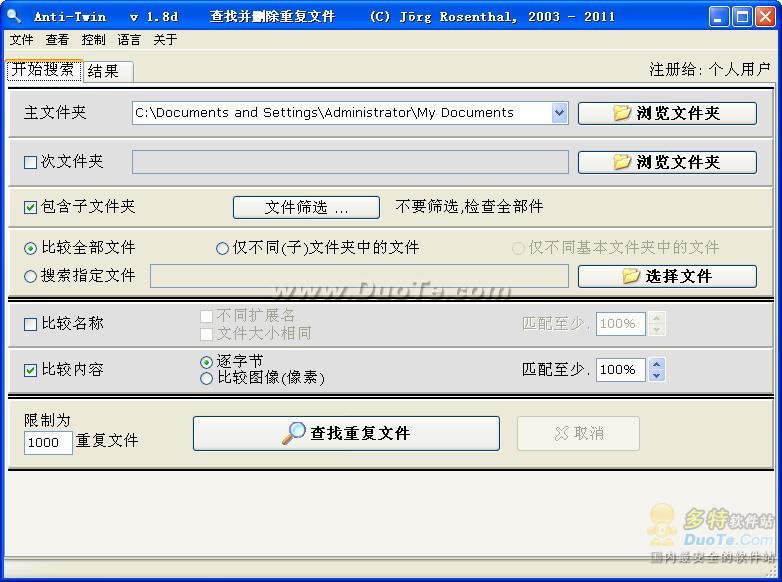The image size is (782, 582).
Task: Click the 文件筛选 ... button
Action: 306,207
